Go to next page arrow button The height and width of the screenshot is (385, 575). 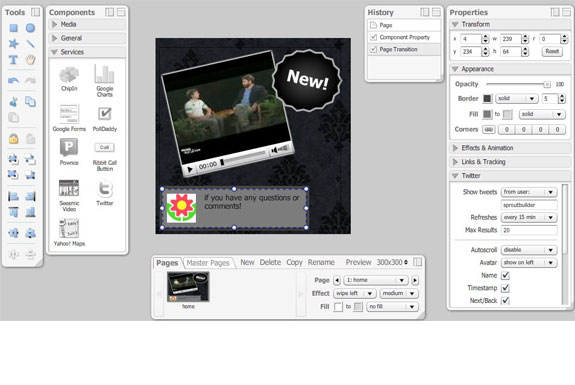[x=415, y=280]
